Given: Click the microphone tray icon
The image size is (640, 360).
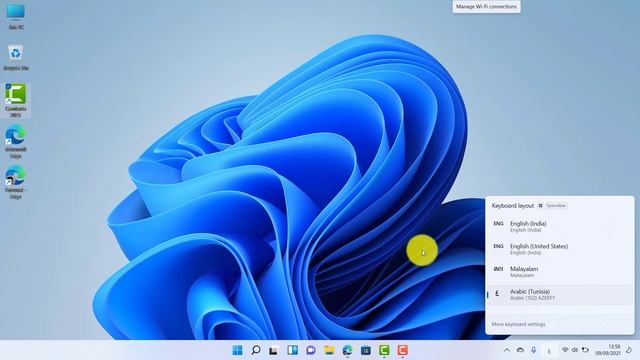Looking at the screenshot, I should [x=533, y=350].
